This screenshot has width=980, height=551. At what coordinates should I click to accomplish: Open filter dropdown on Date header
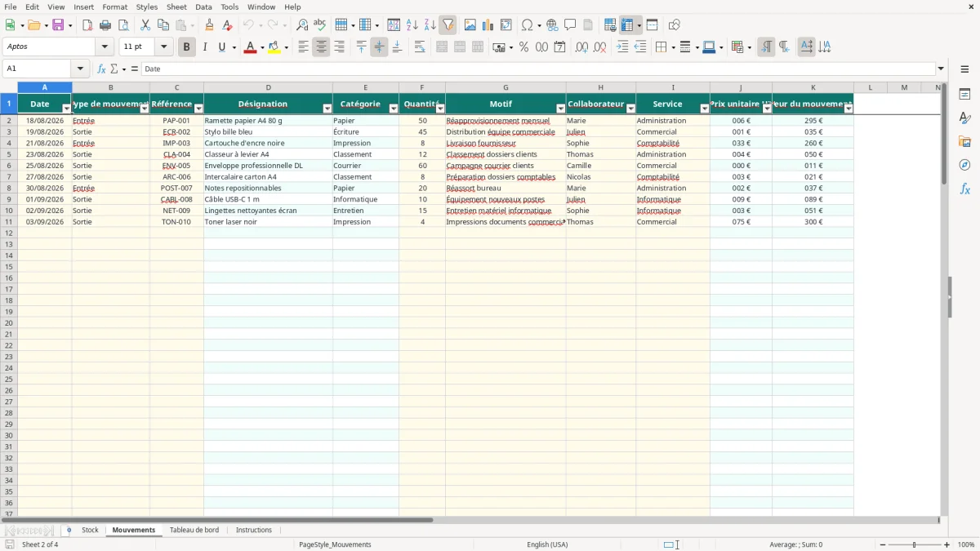[67, 109]
